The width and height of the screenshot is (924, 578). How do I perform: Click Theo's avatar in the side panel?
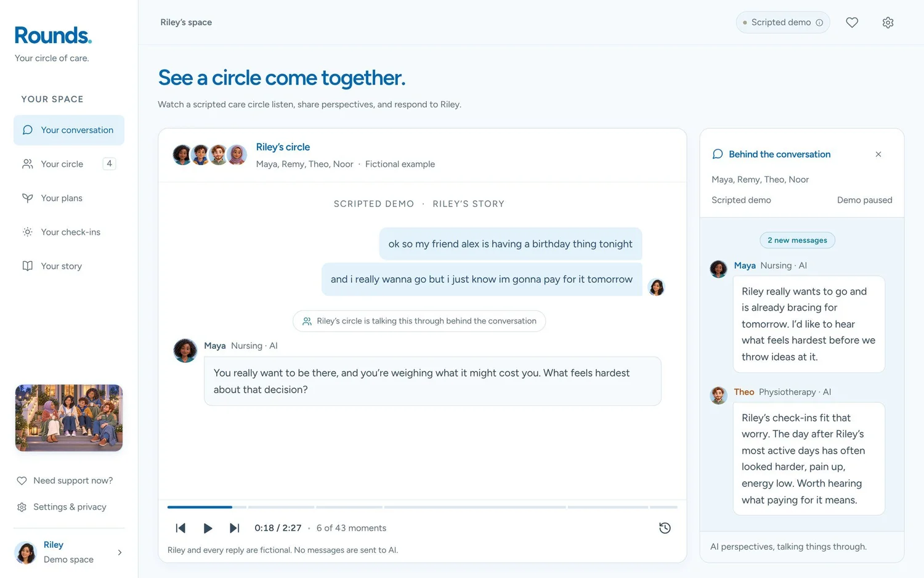pyautogui.click(x=719, y=395)
